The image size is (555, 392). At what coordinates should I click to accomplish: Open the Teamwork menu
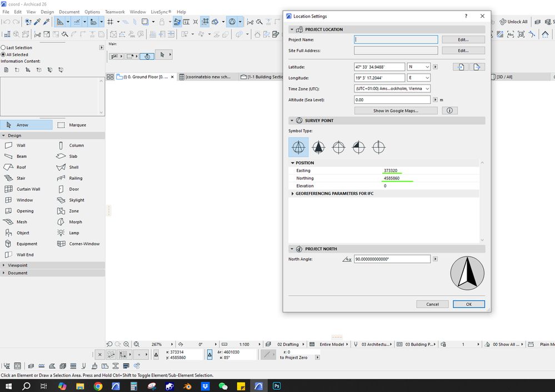(115, 12)
